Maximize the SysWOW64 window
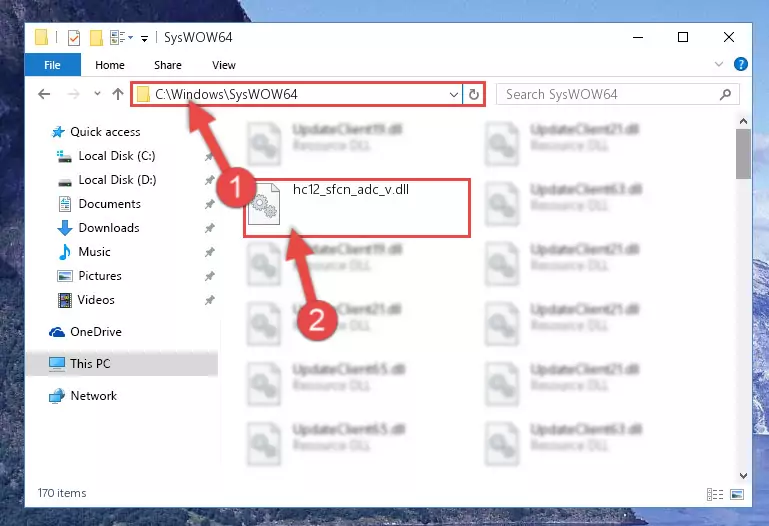The image size is (769, 526). click(683, 37)
